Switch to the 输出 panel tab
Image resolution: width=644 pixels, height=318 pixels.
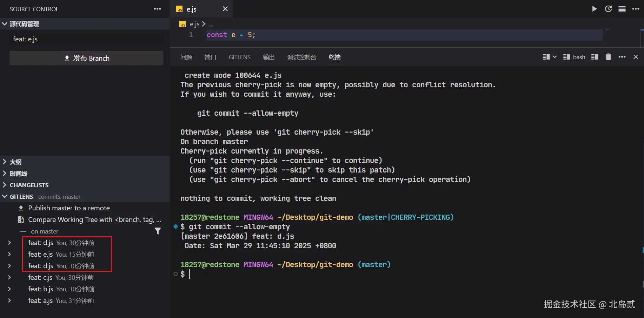pos(269,57)
